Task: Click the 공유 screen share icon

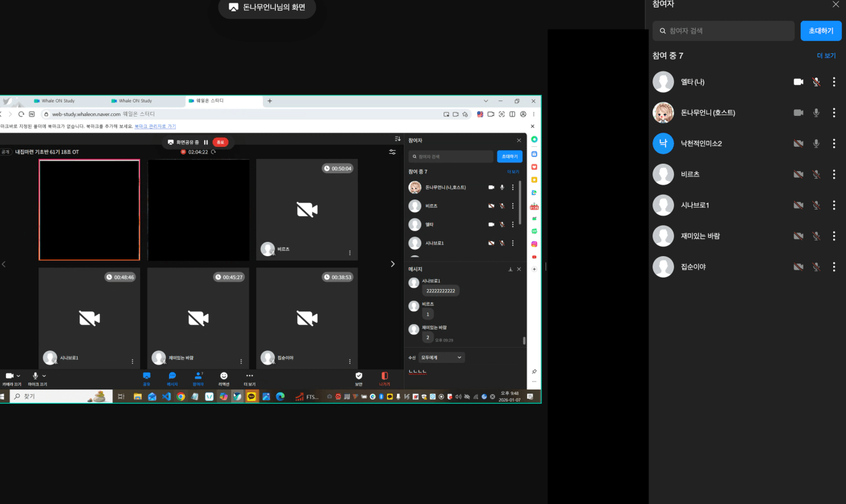Action: [x=146, y=376]
